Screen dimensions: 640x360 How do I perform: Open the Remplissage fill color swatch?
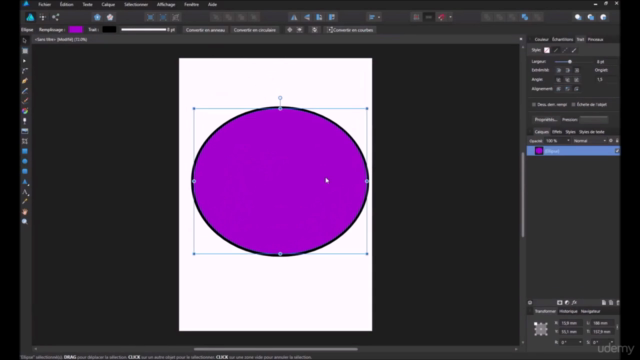pos(76,29)
